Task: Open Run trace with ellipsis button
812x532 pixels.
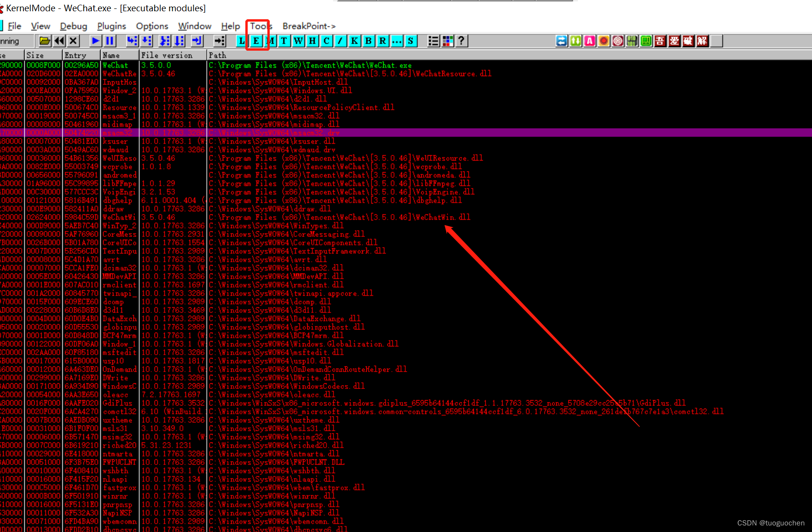Action: coord(397,41)
